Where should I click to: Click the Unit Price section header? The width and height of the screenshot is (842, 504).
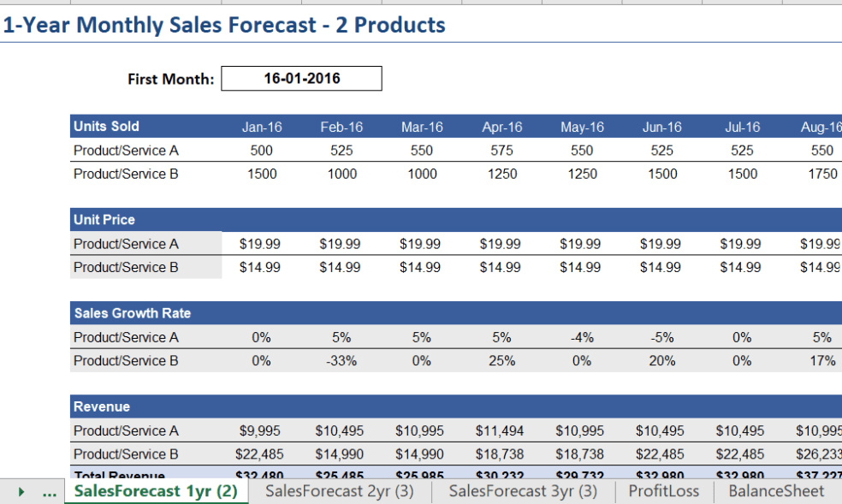point(103,219)
